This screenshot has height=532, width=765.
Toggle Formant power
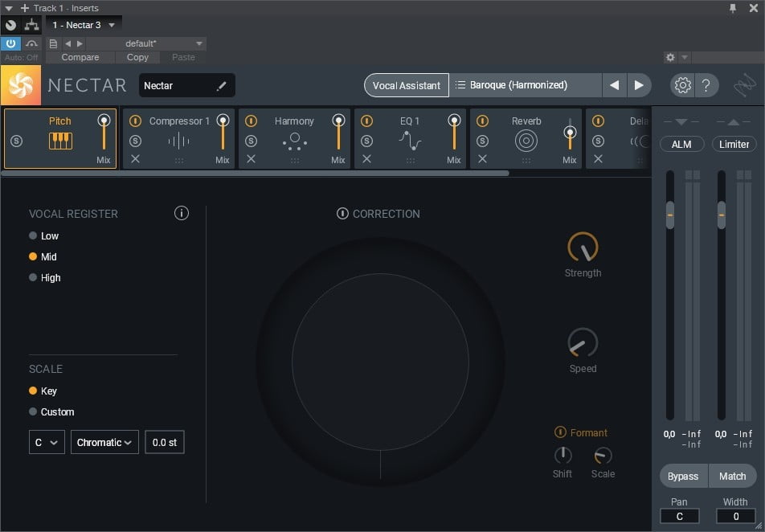[x=560, y=432]
